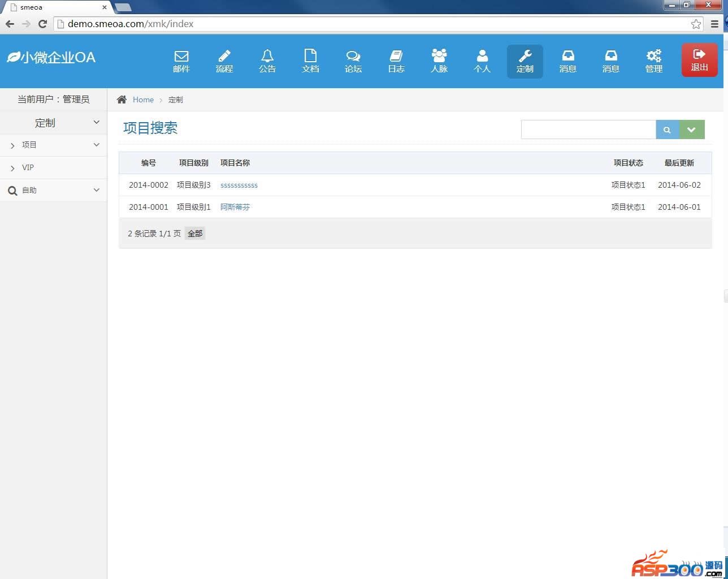Click the red 退出 logout button
This screenshot has height=579, width=728.
(x=699, y=59)
